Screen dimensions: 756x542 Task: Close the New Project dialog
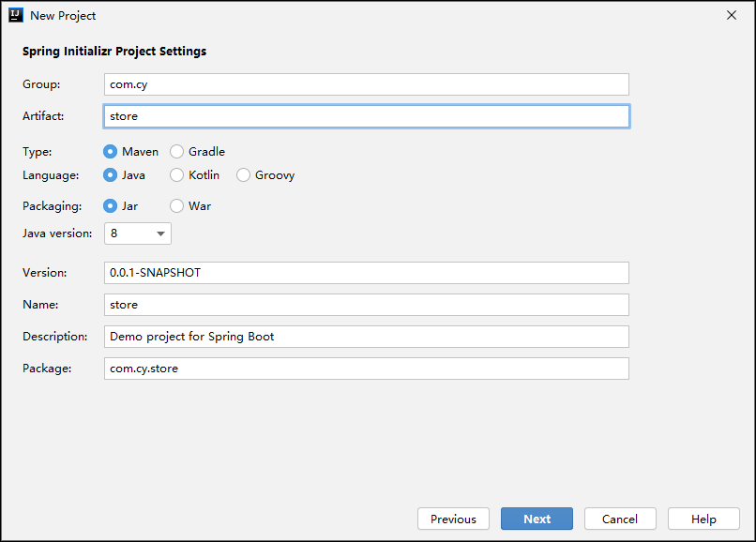[x=732, y=15]
